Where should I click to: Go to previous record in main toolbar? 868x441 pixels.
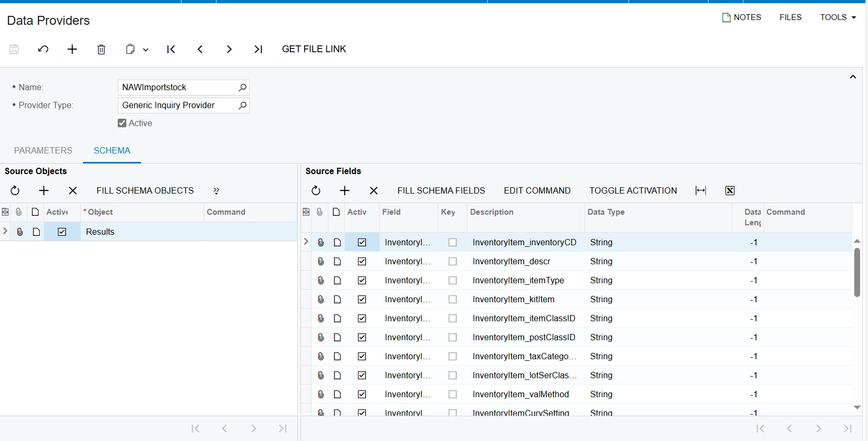(200, 49)
